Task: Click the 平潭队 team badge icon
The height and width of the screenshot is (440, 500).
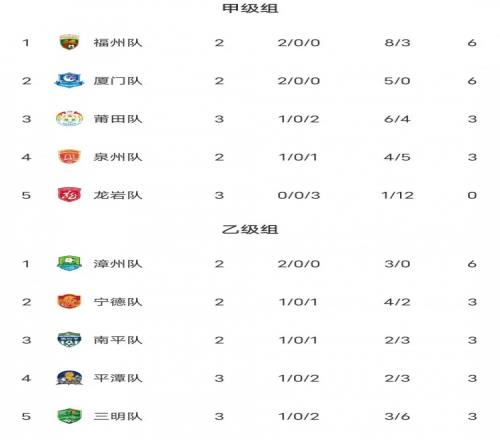Action: click(69, 378)
